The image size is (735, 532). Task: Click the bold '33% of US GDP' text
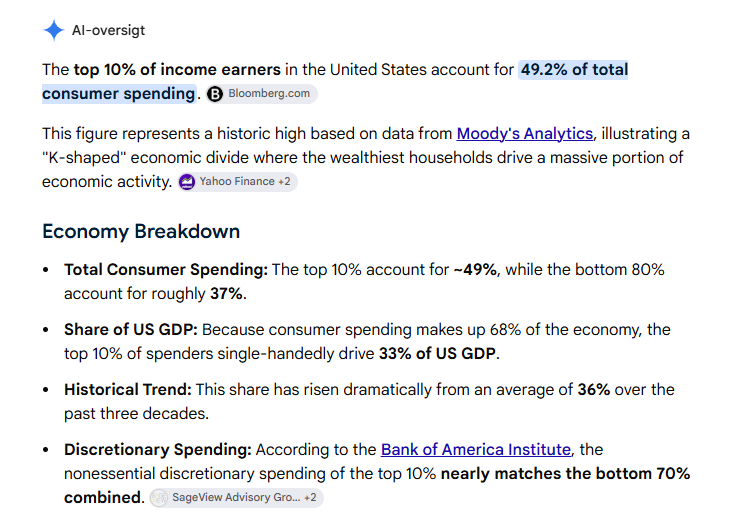[437, 353]
